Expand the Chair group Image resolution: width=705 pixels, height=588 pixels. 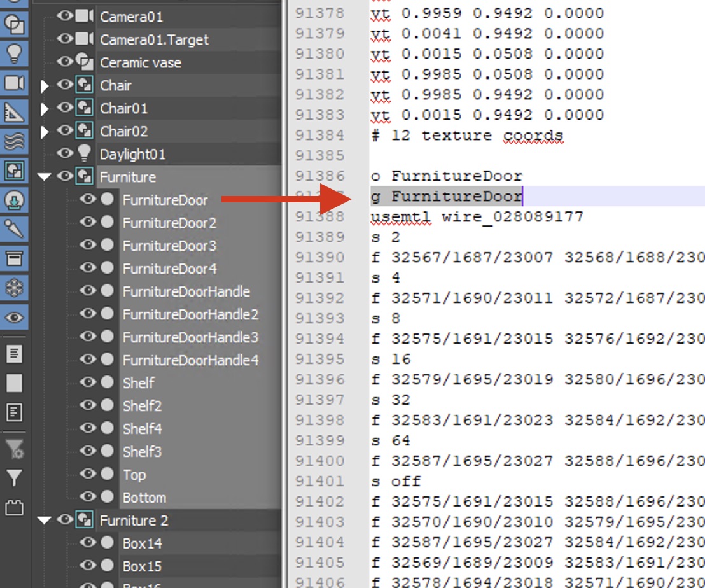[x=45, y=86]
